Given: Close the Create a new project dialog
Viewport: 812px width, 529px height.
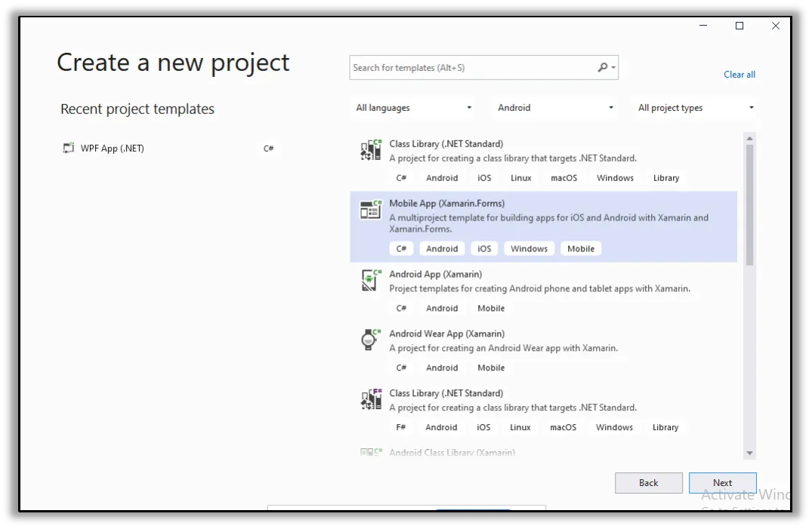Looking at the screenshot, I should (x=775, y=26).
